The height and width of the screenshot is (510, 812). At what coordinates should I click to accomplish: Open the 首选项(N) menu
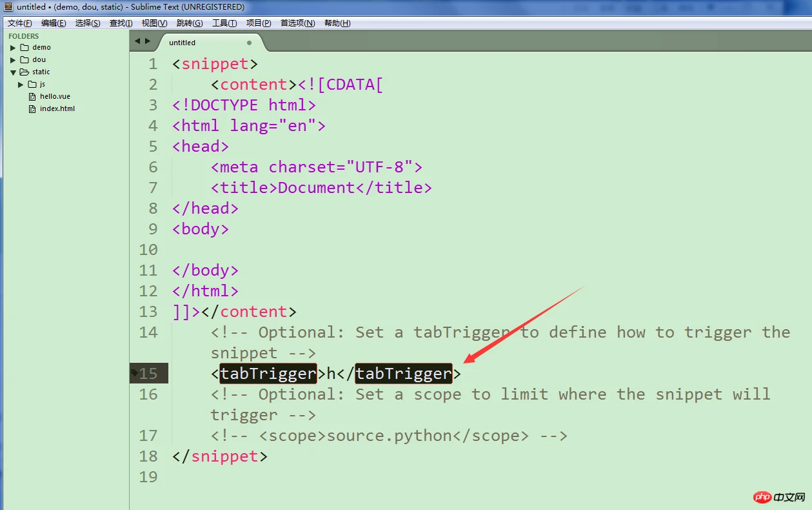[297, 23]
